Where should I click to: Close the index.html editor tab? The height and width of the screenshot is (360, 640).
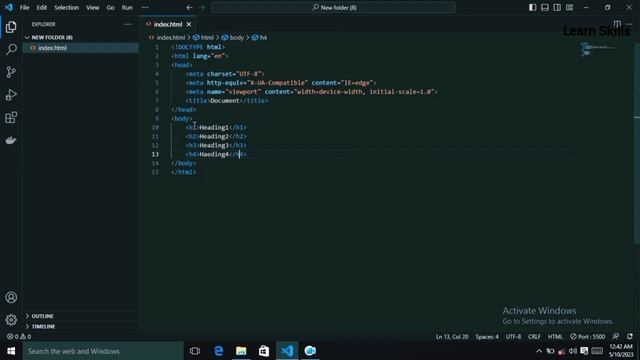coord(189,24)
